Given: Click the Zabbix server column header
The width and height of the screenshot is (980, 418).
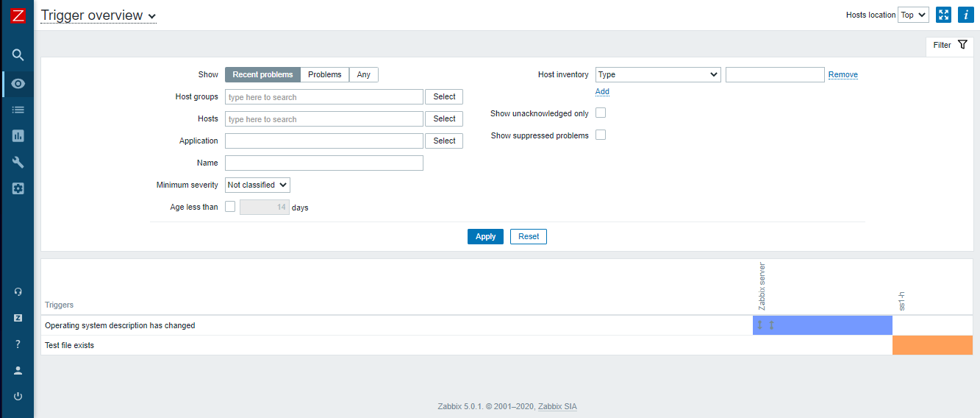Looking at the screenshot, I should pyautogui.click(x=762, y=286).
